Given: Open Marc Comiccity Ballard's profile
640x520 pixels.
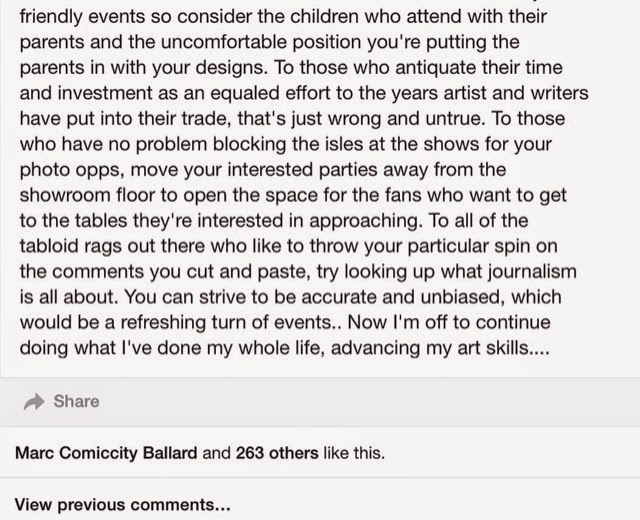Looking at the screenshot, I should pos(107,453).
